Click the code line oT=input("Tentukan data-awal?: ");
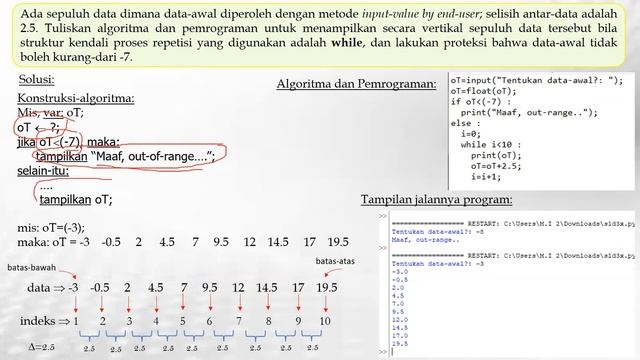 click(x=537, y=80)
